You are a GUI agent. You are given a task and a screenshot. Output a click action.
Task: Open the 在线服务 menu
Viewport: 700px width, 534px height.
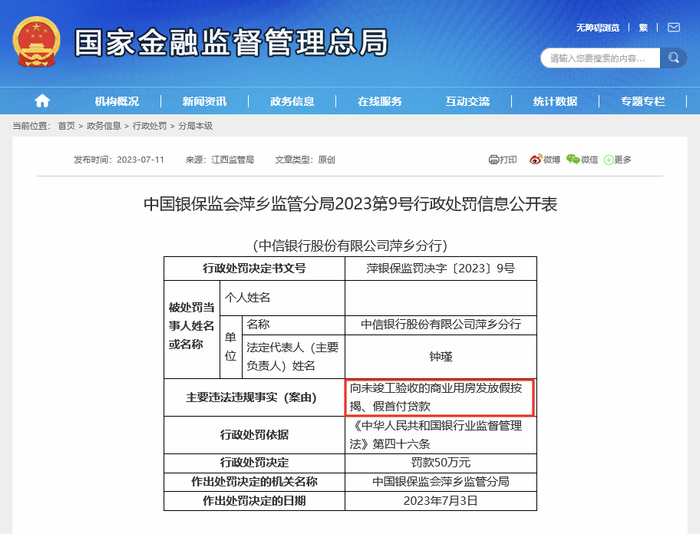(x=379, y=101)
